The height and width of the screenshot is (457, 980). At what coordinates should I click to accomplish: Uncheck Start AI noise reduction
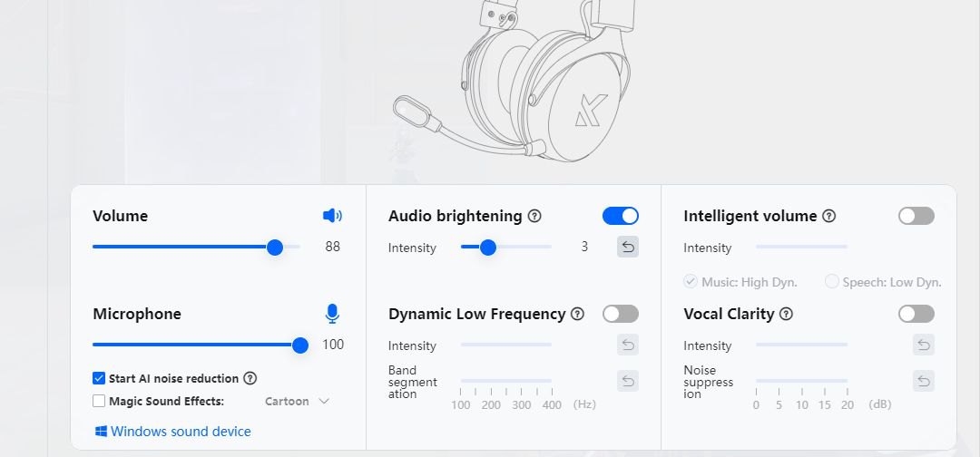pos(99,378)
